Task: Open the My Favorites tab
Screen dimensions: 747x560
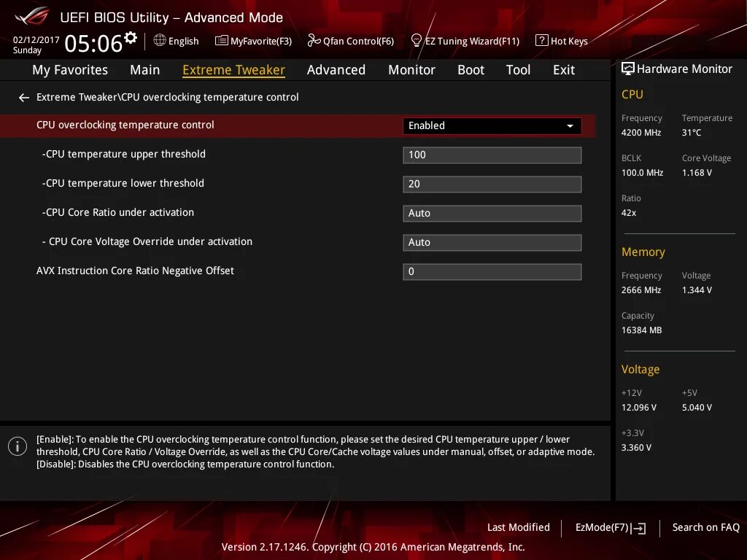Action: (x=70, y=70)
